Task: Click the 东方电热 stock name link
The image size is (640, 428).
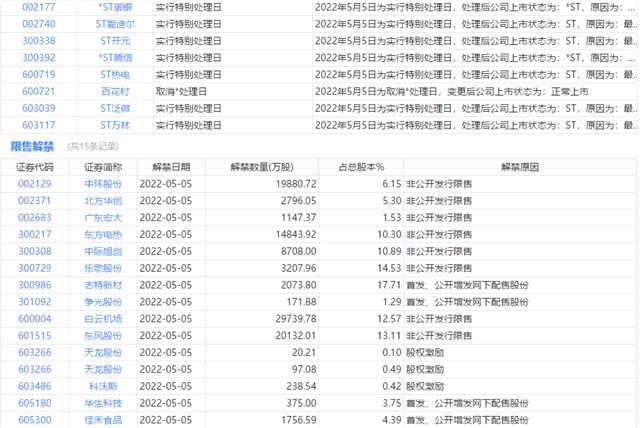Action: (x=103, y=235)
